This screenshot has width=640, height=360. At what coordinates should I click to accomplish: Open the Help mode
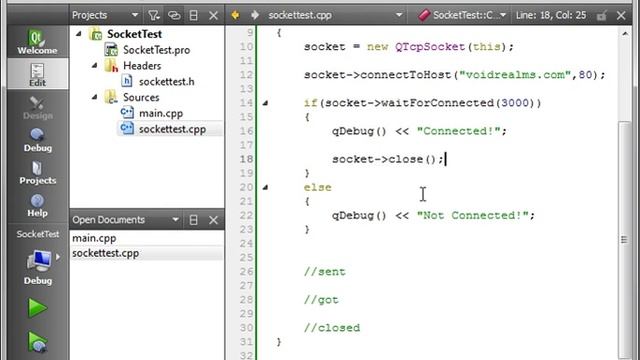(x=37, y=206)
